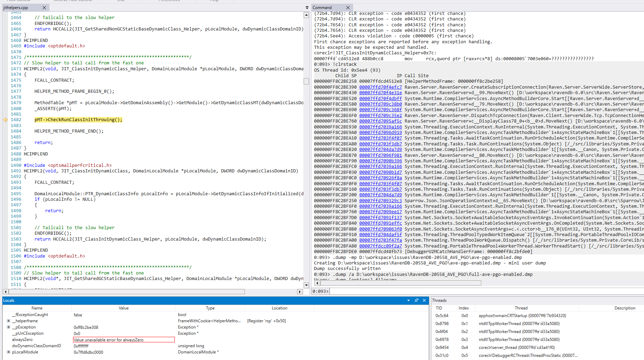This screenshot has width=644, height=360.
Task: Expand the __pException variable in Locals
Action: click(x=8, y=327)
